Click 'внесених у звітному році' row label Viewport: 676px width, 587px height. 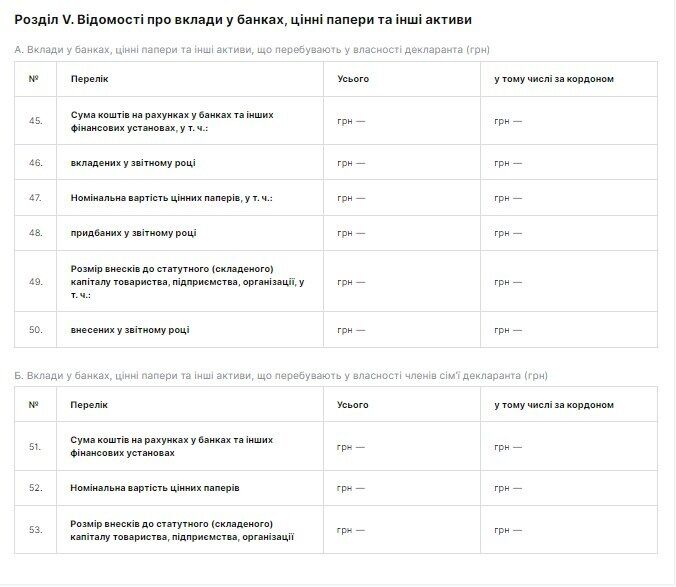[130, 330]
